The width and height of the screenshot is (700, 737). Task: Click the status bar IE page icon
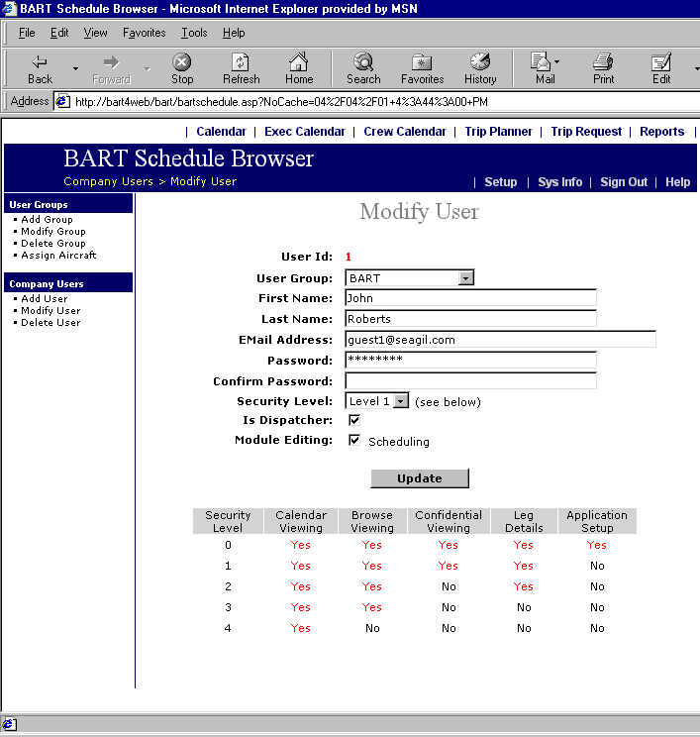[x=9, y=724]
